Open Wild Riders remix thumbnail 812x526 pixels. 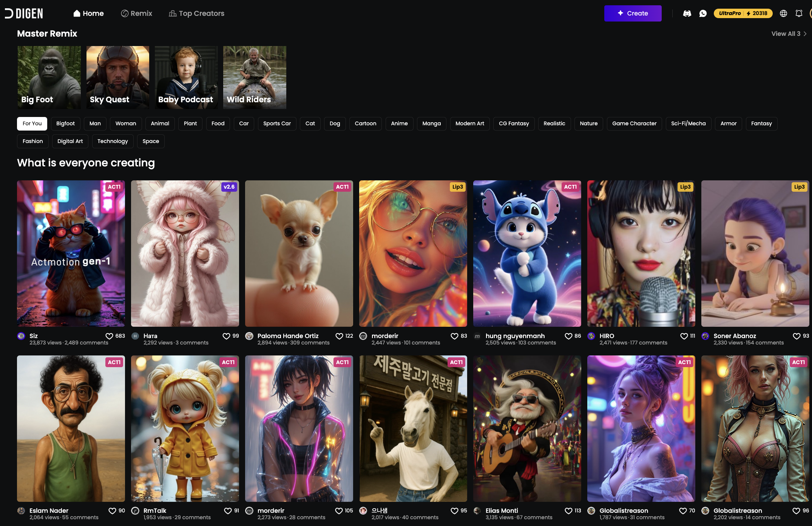click(x=255, y=77)
